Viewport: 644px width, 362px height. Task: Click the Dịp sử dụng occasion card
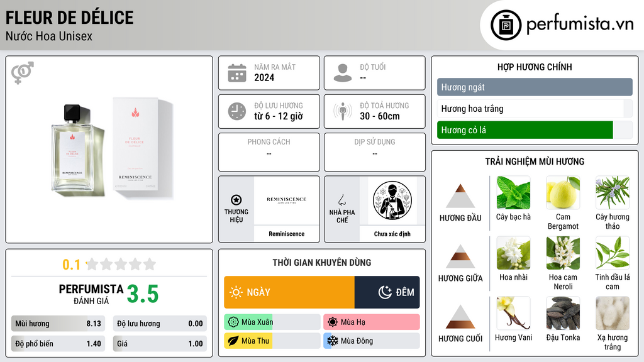(x=375, y=152)
